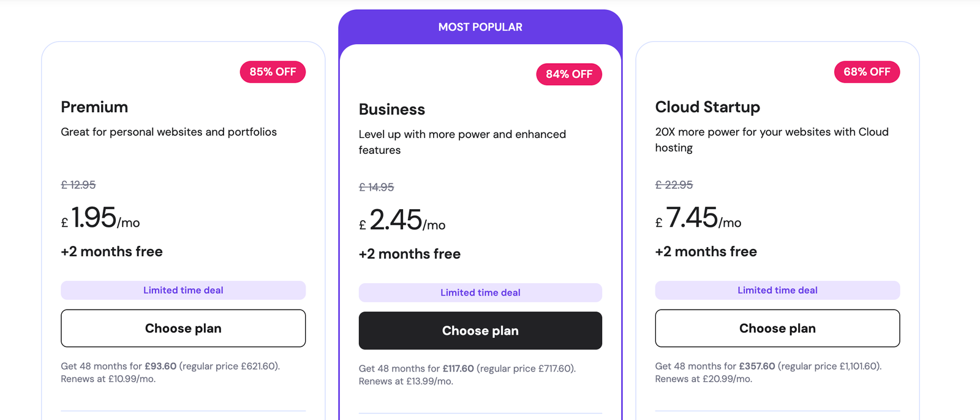Click the £7.45/mo price

(x=698, y=218)
